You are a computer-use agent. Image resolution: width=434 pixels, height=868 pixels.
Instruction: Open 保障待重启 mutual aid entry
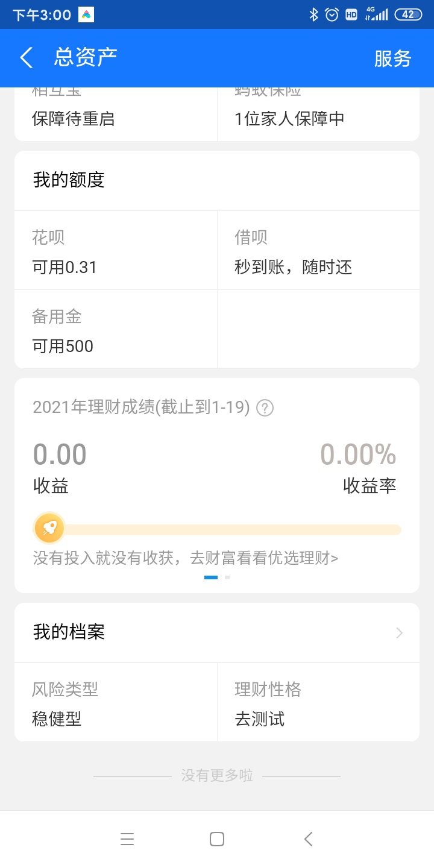click(116, 115)
